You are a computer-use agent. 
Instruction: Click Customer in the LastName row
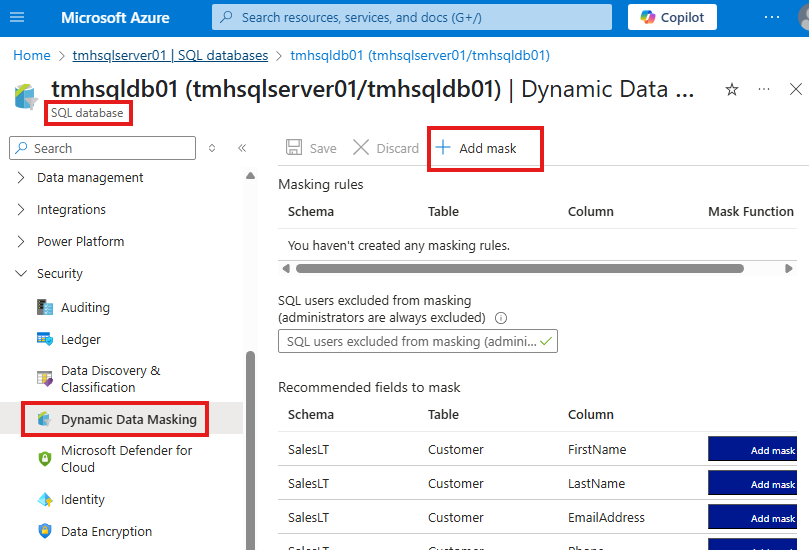point(456,483)
